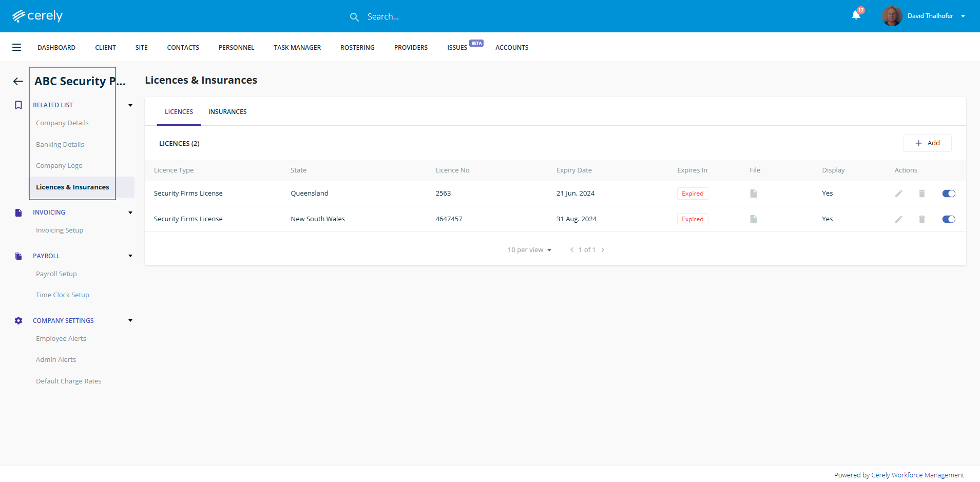Screen dimensions: 980x482
Task: Expand the David Thalhofer user menu
Action: (x=963, y=16)
